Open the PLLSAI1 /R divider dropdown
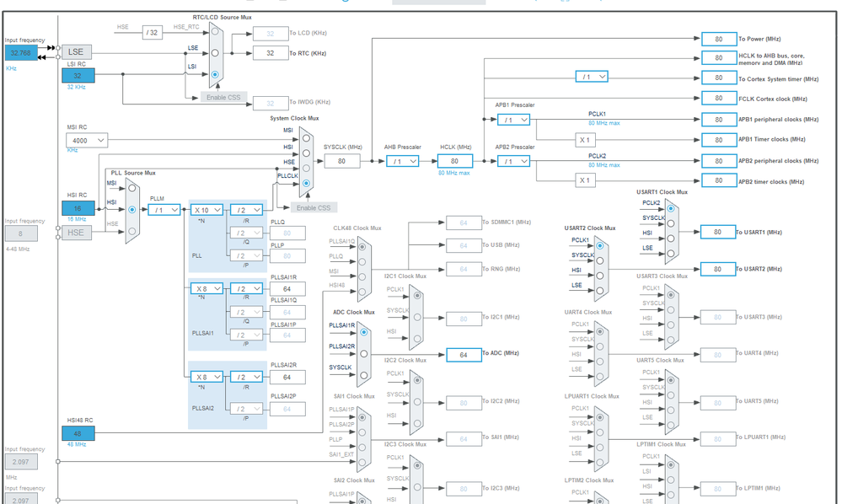This screenshot has height=504, width=842. click(246, 289)
